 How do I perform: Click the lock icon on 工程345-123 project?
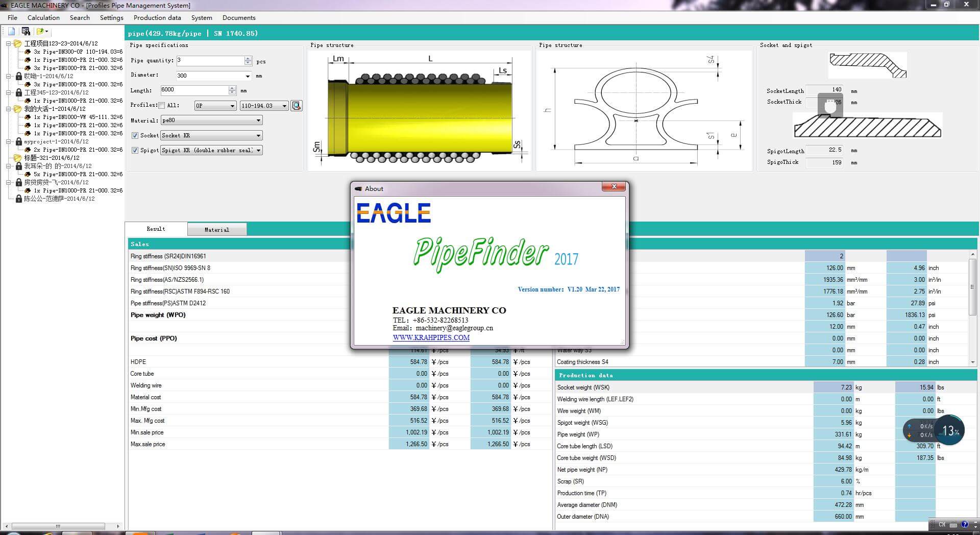tap(19, 92)
